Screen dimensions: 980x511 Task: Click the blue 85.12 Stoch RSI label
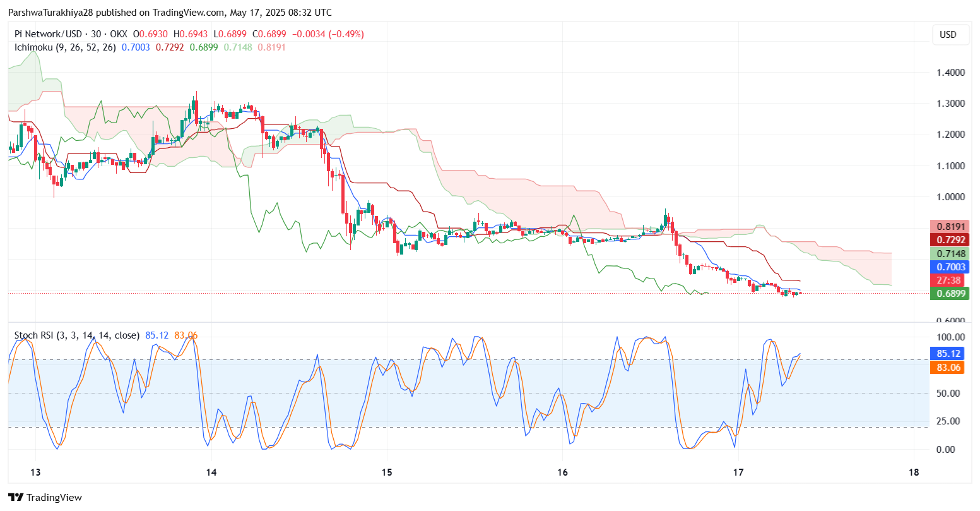948,354
